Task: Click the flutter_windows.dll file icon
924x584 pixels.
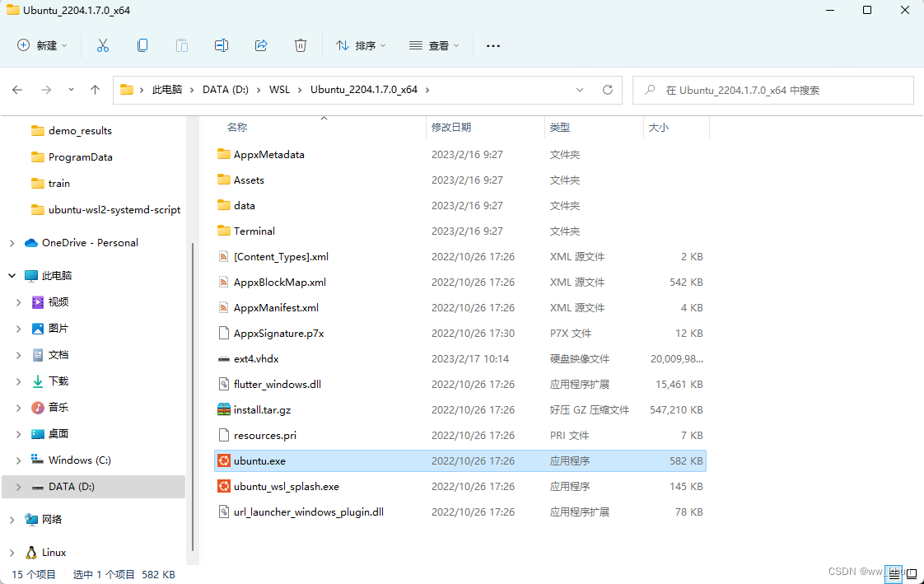Action: (x=224, y=384)
